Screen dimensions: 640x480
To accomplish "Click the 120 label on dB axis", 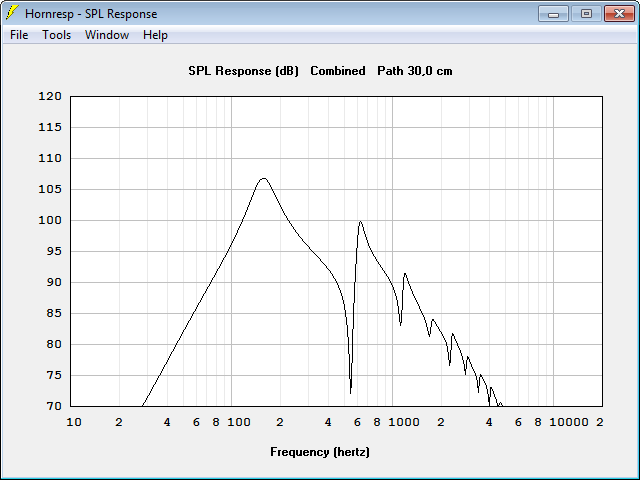I will (50, 96).
